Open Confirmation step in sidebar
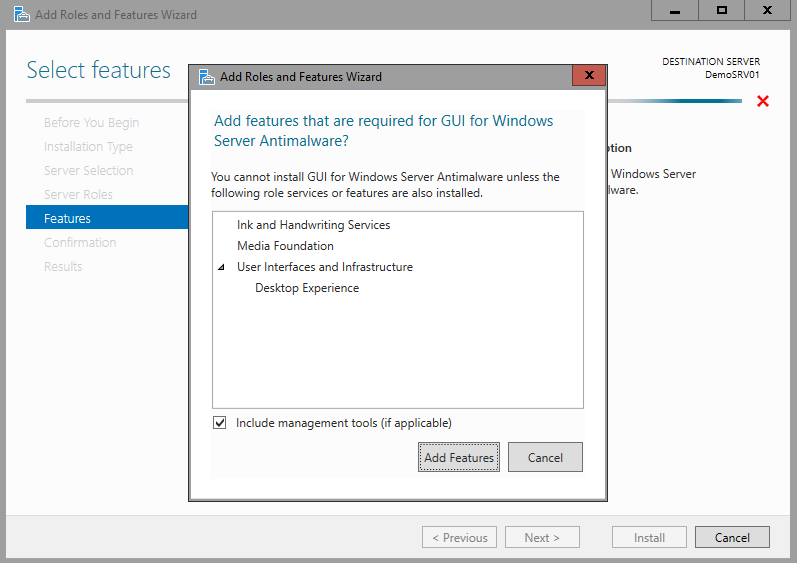 click(x=80, y=242)
